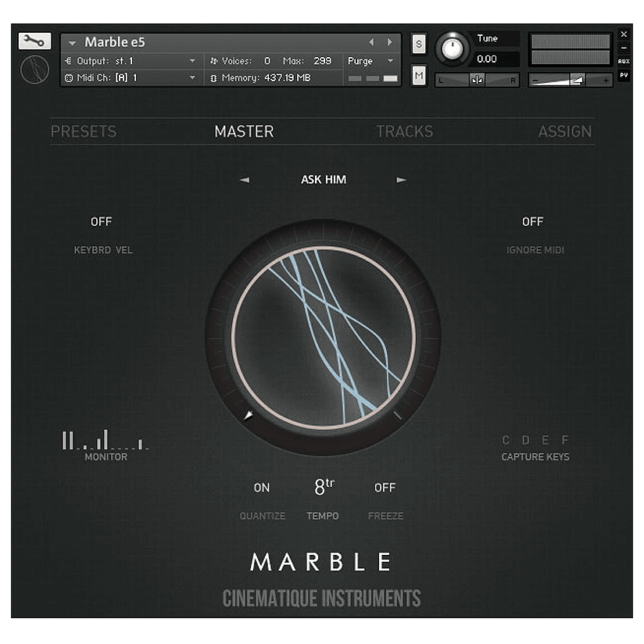Switch to the MASTER tab
This screenshot has height=644, width=644.
tap(244, 131)
